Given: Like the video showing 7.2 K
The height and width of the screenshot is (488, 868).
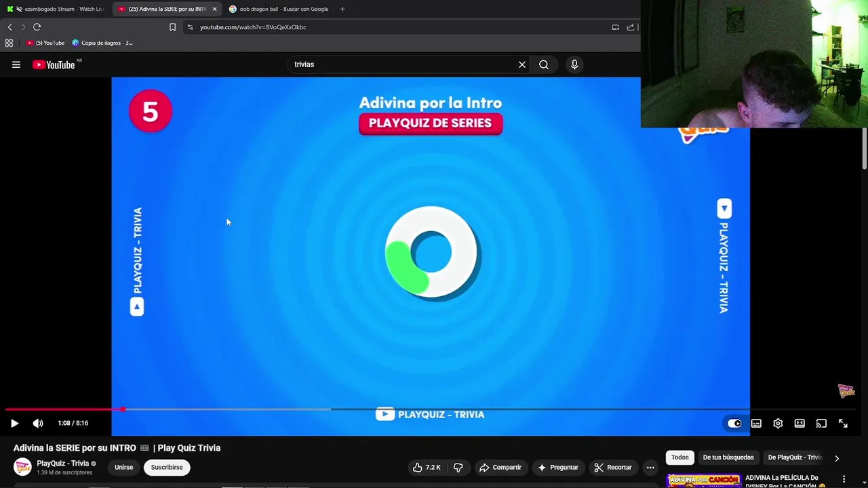Looking at the screenshot, I should point(427,467).
